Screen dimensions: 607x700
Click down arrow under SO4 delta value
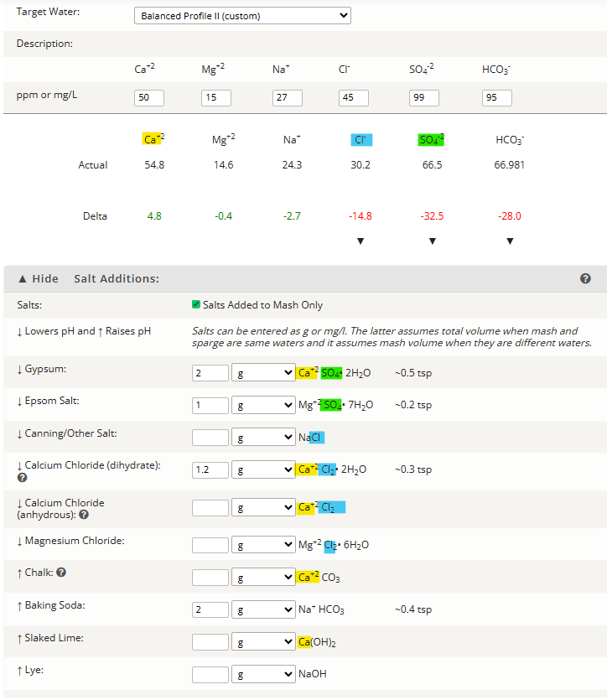[x=432, y=241]
